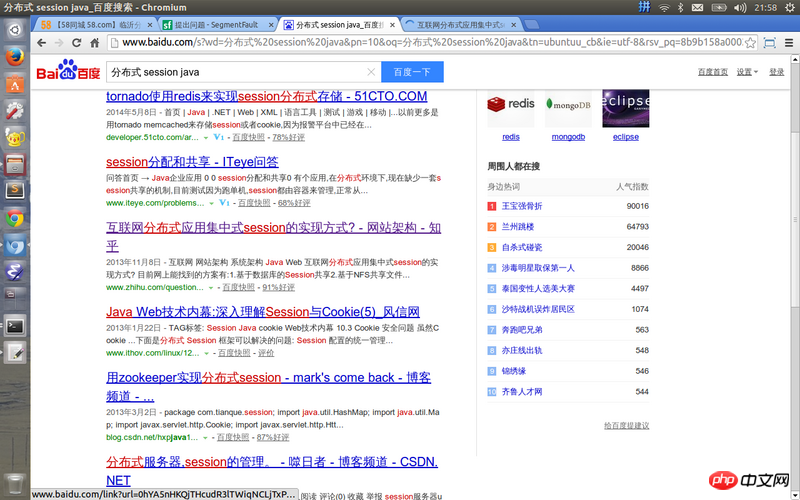Click the 登录 link
The width and height of the screenshot is (800, 500).
coord(777,72)
